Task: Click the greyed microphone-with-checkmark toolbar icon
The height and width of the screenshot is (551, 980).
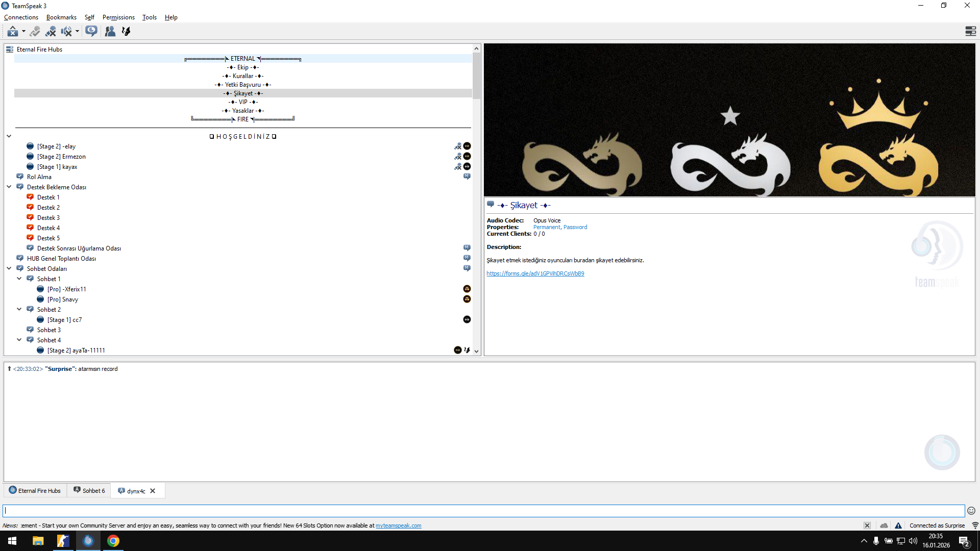Action: [35, 32]
